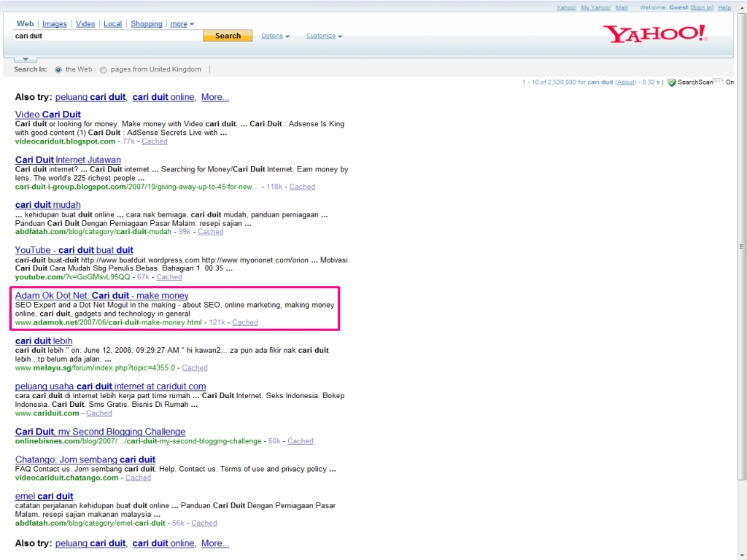
Task: Open 'Cari Duit, my Second Blogging Challenge' result
Action: point(100,432)
